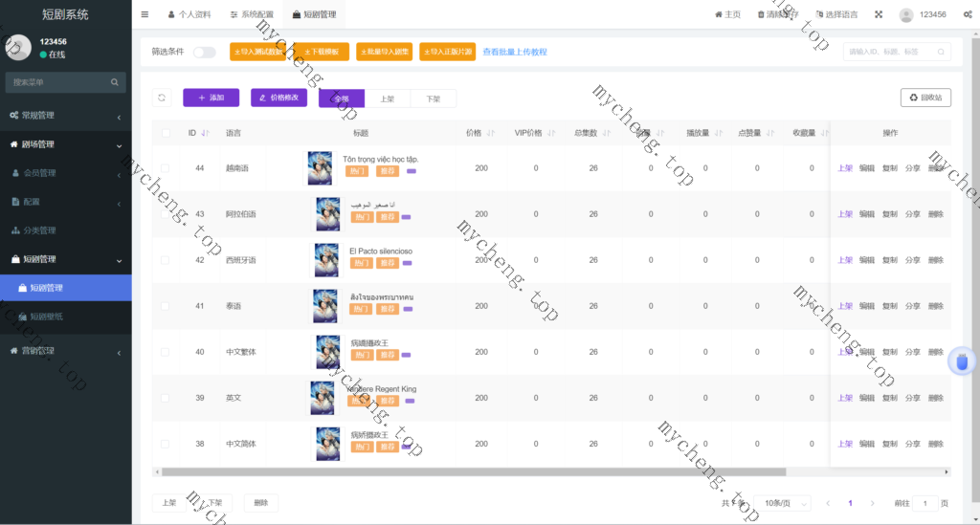The width and height of the screenshot is (980, 525).
Task: Open 分类管理 in the sidebar
Action: tap(66, 230)
